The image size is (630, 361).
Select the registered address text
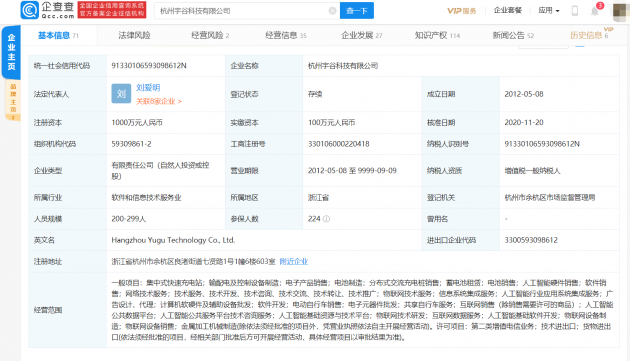[x=193, y=262]
